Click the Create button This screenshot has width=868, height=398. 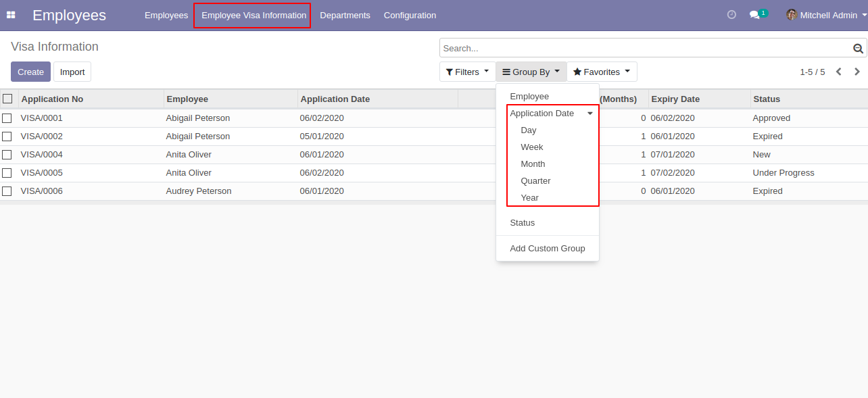pyautogui.click(x=30, y=72)
